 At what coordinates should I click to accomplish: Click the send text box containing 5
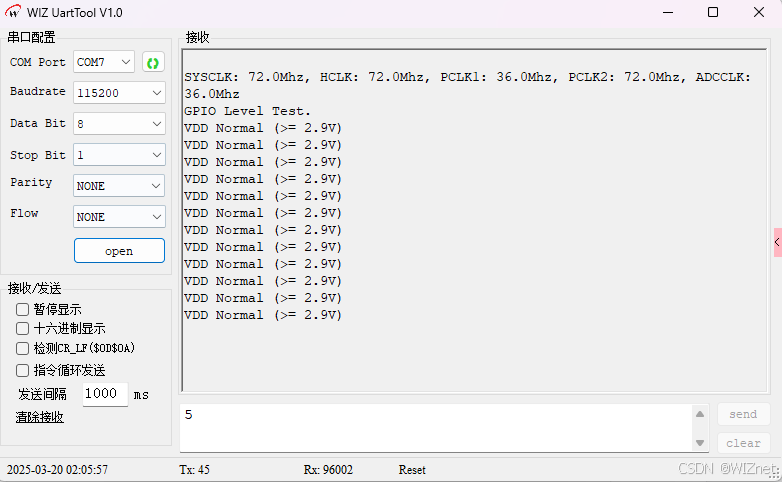(436, 428)
